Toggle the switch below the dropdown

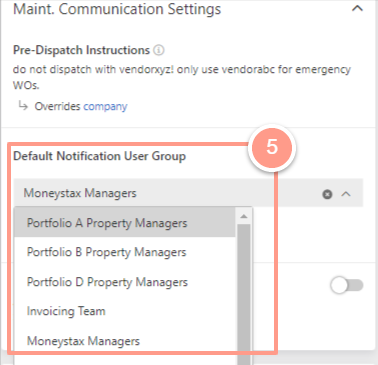point(347,286)
